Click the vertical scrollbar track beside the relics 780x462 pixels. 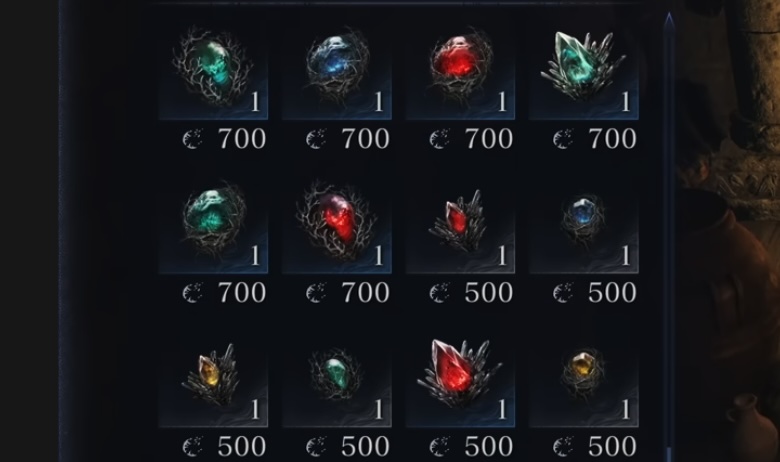coord(669,236)
